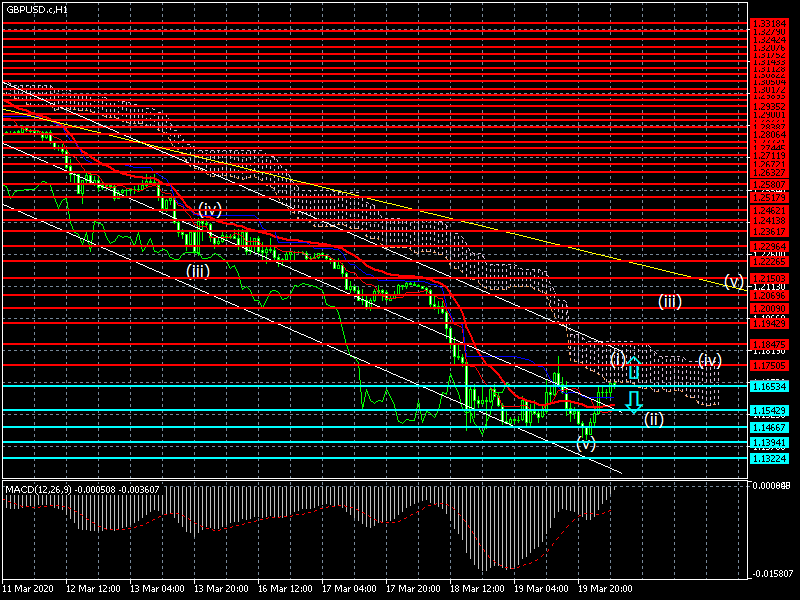Click the 17 Mar 20:00 time label
This screenshot has width=800, height=600.
tap(413, 588)
